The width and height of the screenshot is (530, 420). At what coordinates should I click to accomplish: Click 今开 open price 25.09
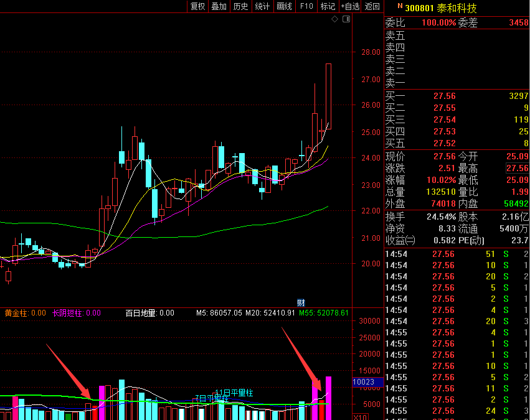tap(518, 157)
